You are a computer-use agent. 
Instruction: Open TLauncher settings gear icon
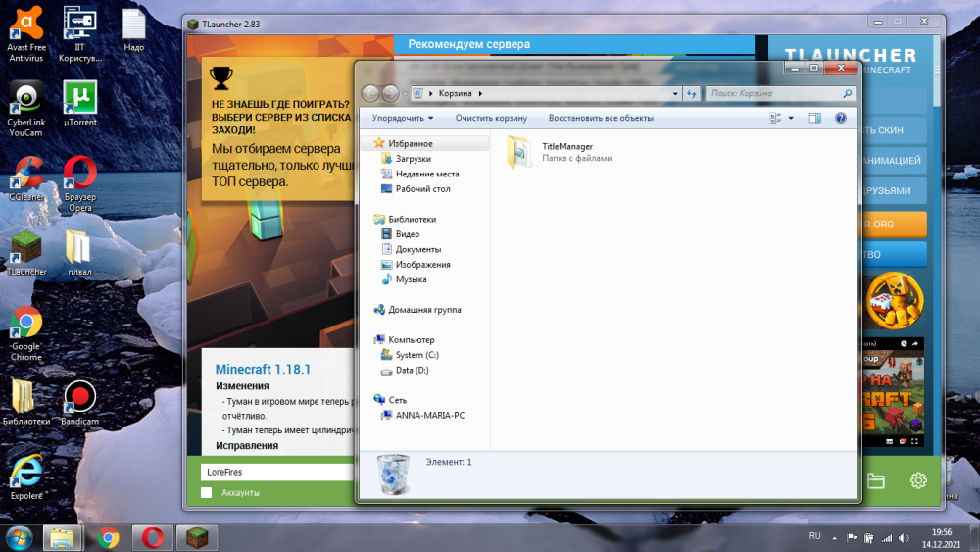coord(918,480)
